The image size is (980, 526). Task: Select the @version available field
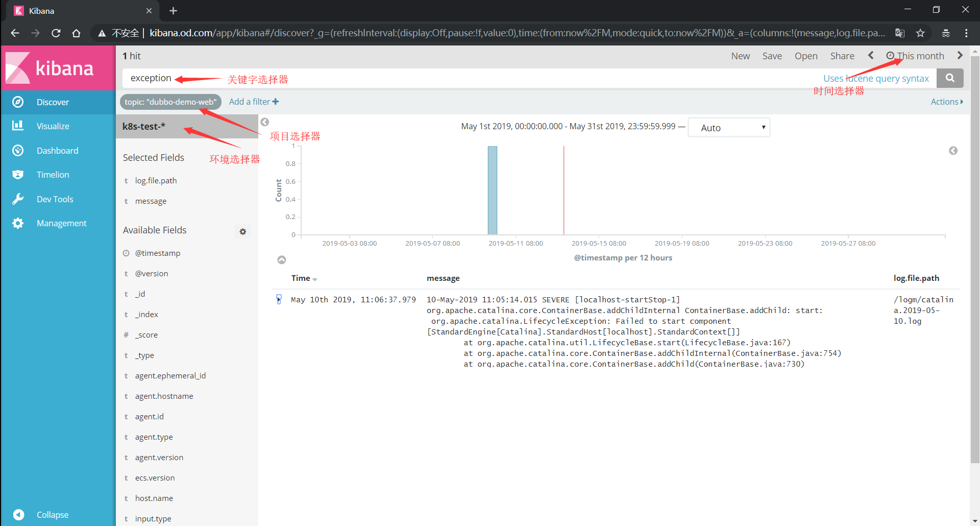[x=152, y=273]
